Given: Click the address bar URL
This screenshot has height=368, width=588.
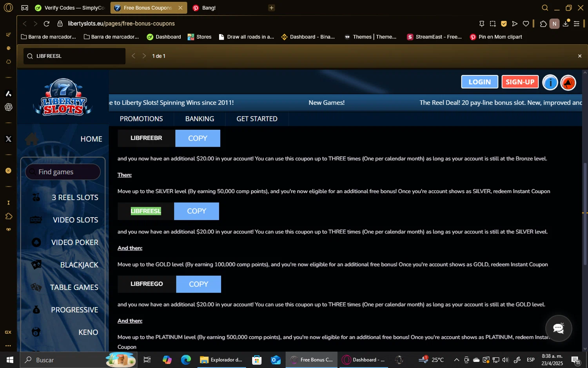Looking at the screenshot, I should pyautogui.click(x=121, y=24).
